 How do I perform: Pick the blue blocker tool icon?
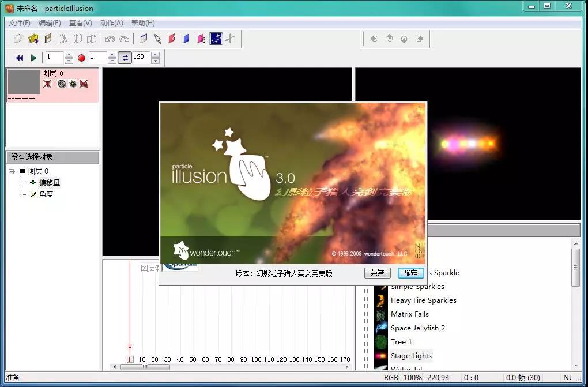(x=186, y=39)
